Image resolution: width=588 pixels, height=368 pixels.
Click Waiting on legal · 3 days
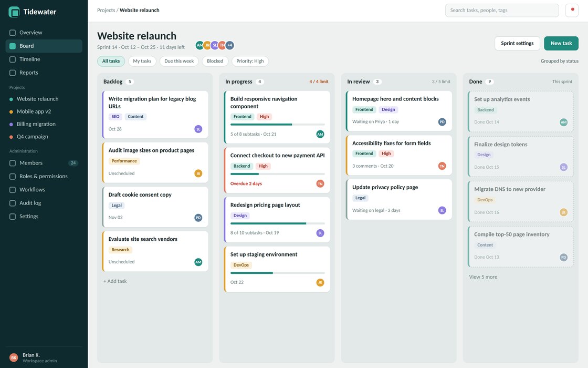pyautogui.click(x=376, y=211)
